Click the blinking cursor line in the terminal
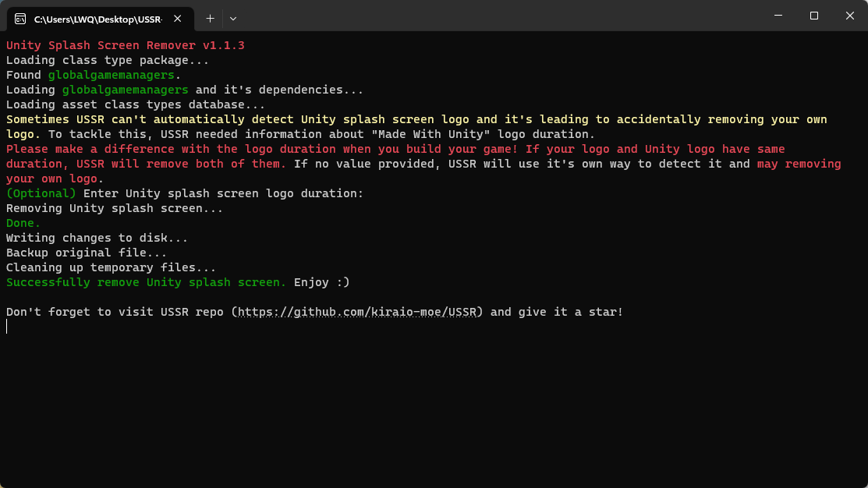Viewport: 868px width, 488px height. [x=7, y=327]
